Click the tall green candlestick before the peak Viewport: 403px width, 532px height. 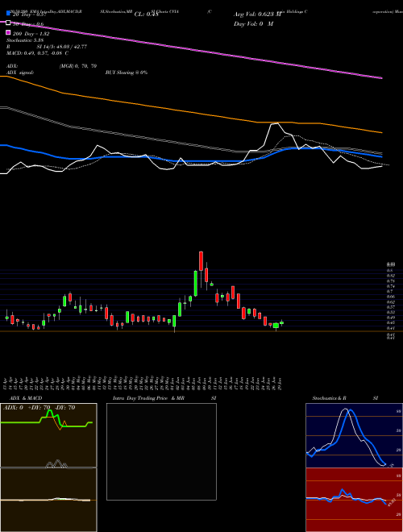196,283
